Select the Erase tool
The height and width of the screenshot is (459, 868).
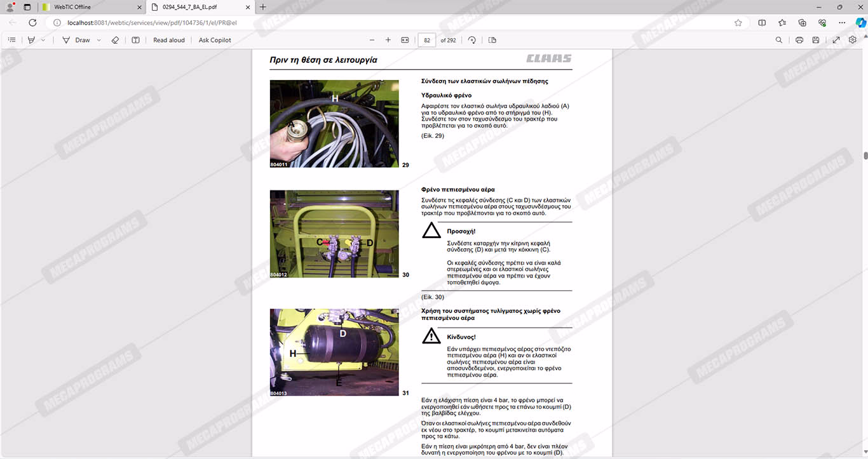[x=115, y=40]
